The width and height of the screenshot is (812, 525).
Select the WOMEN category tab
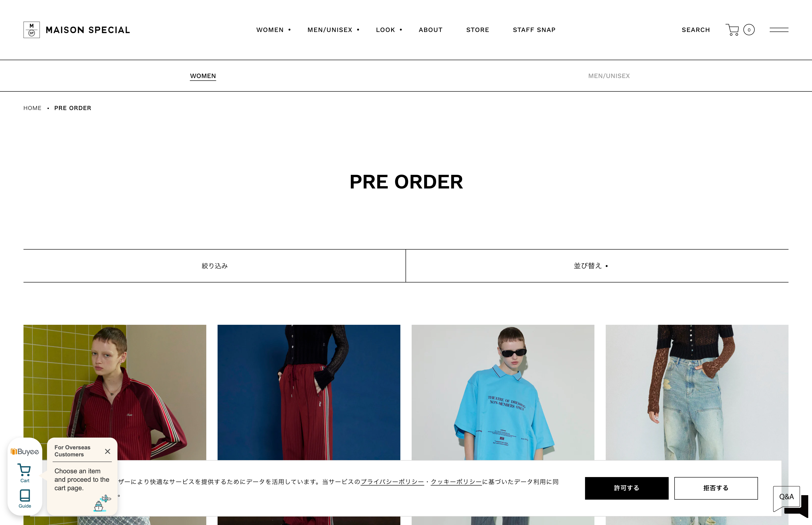203,76
